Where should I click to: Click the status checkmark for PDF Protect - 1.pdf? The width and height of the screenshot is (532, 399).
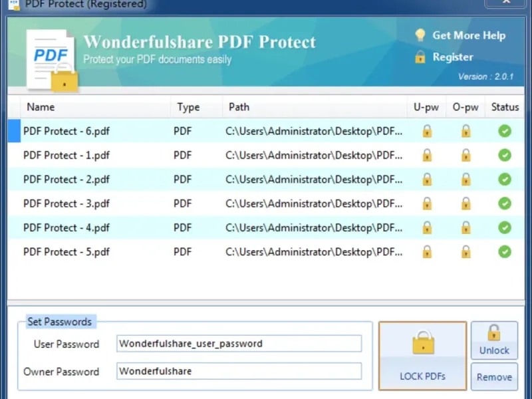[x=505, y=155]
